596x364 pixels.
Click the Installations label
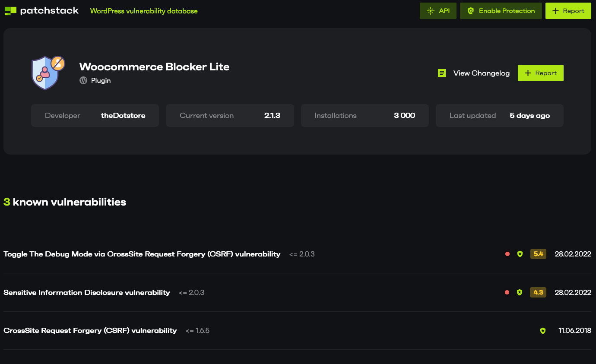click(x=336, y=115)
